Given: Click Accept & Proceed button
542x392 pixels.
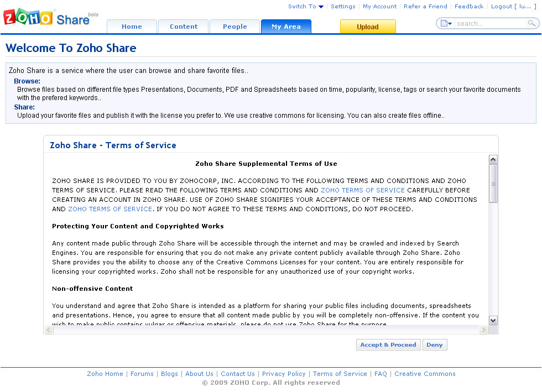Looking at the screenshot, I should tap(388, 344).
